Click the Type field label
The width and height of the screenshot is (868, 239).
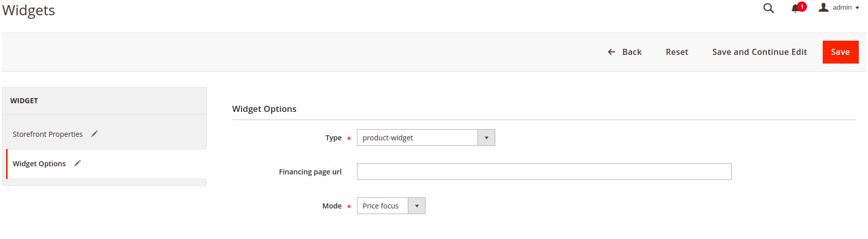[334, 138]
